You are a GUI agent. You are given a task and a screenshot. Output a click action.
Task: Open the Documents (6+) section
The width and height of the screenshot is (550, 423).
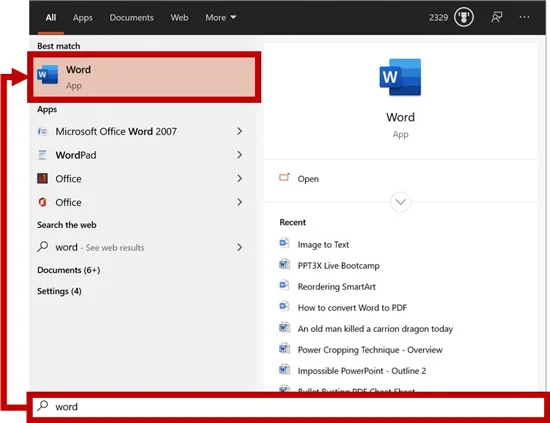point(69,270)
